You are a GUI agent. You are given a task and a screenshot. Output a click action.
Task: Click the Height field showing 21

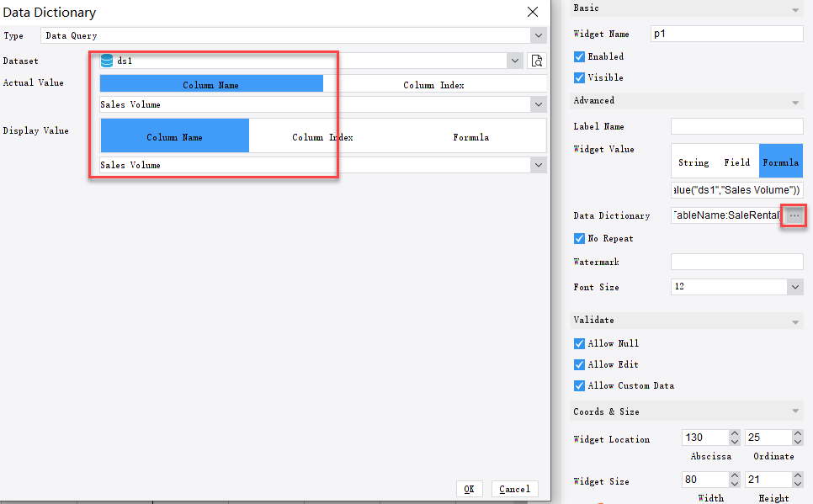pos(769,479)
